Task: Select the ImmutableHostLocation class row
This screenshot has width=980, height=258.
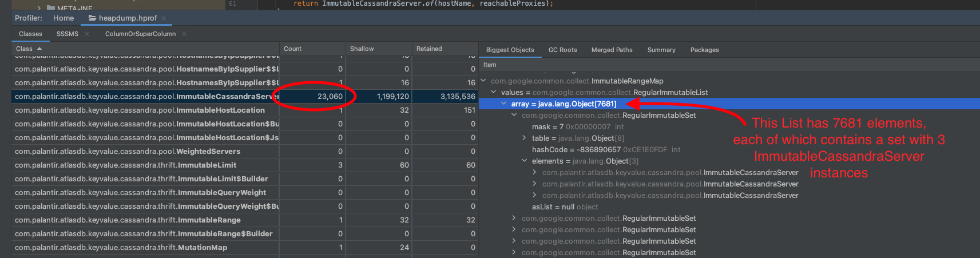Action: coord(245,110)
